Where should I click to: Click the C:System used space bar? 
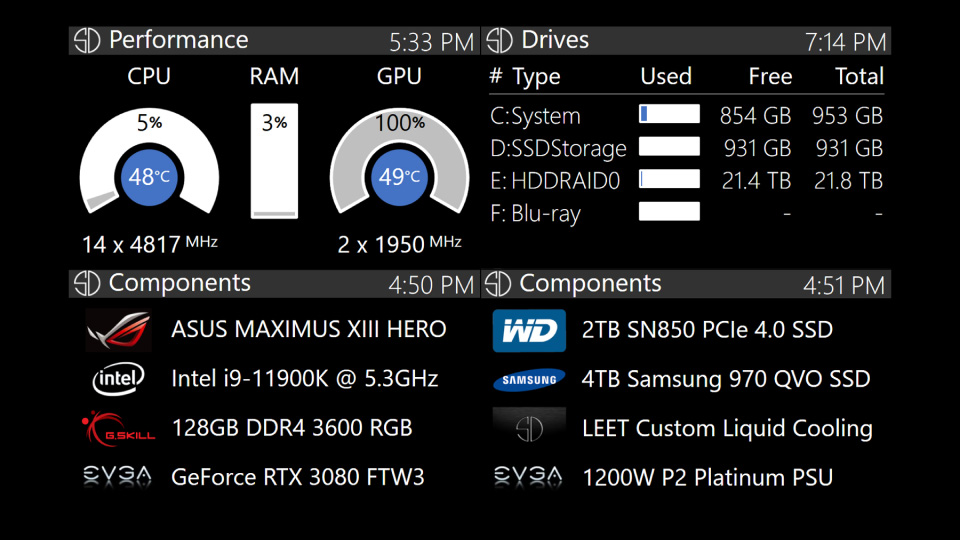point(669,115)
